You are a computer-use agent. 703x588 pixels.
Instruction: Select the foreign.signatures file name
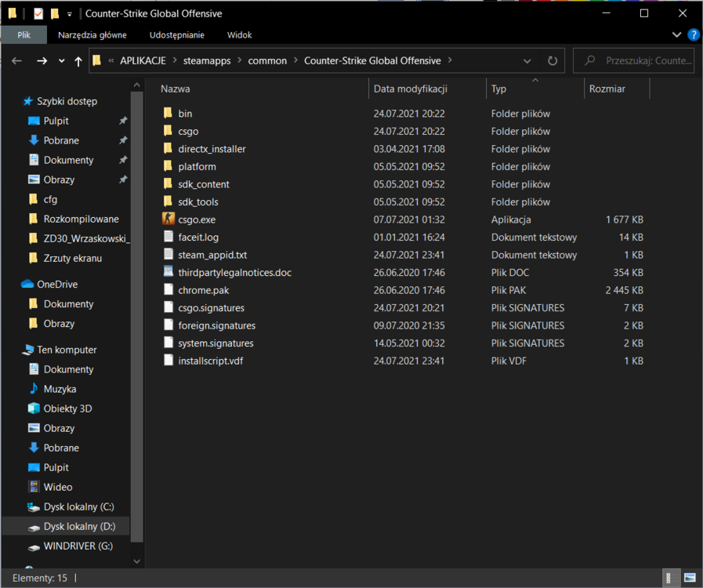pos(216,325)
